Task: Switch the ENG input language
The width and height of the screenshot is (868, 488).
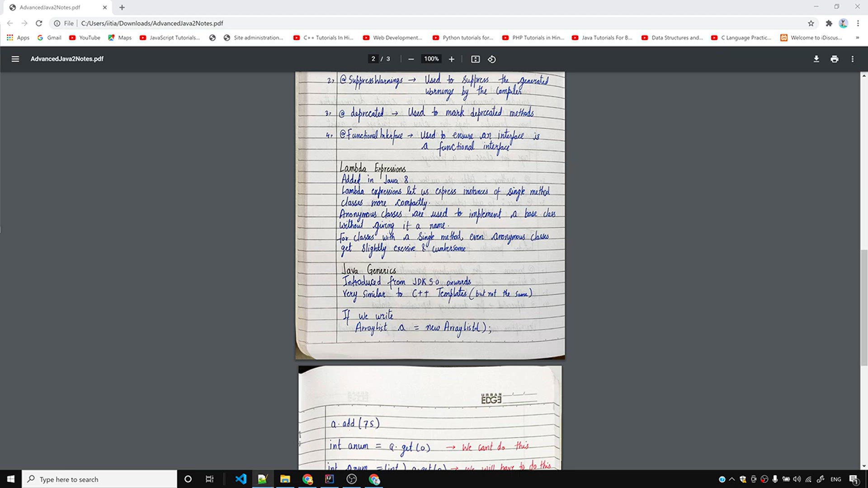Action: point(835,479)
